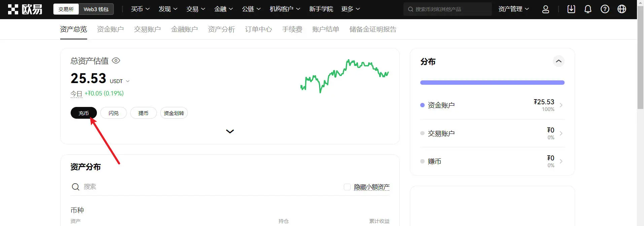Viewport: 644px width, 226px height.
Task: Open 资金账户 distribution row arrow
Action: tap(561, 105)
